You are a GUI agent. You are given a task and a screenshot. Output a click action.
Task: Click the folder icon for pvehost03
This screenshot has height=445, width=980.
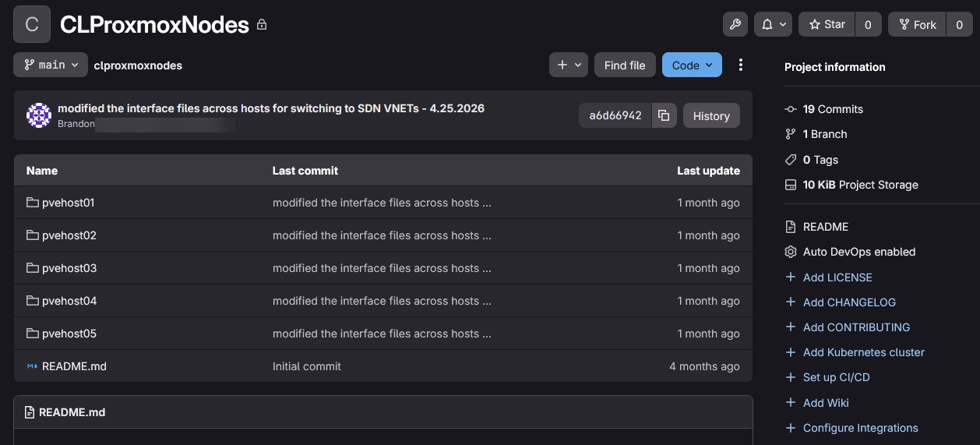tap(32, 268)
